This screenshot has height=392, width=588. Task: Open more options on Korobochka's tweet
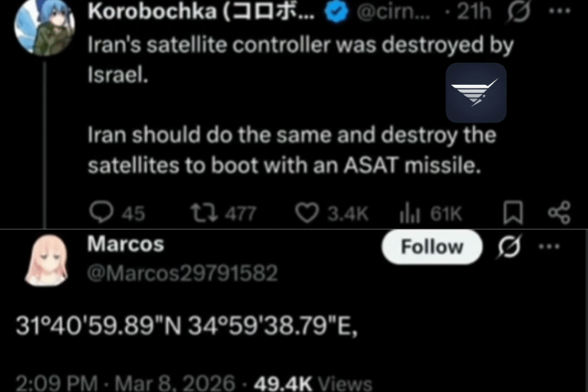pos(559,11)
